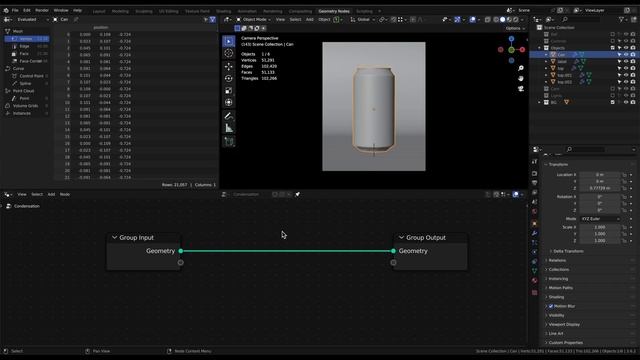Open the File menu
640x360 pixels.
coord(15,10)
